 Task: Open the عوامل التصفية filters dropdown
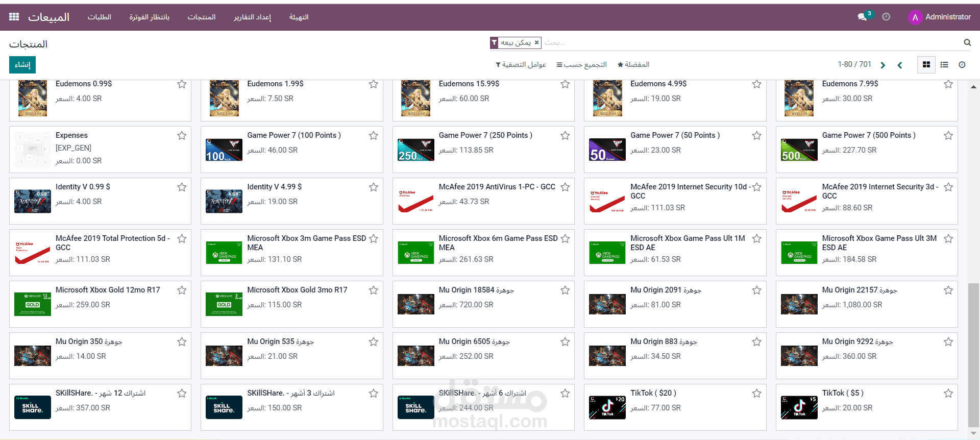pyautogui.click(x=521, y=65)
